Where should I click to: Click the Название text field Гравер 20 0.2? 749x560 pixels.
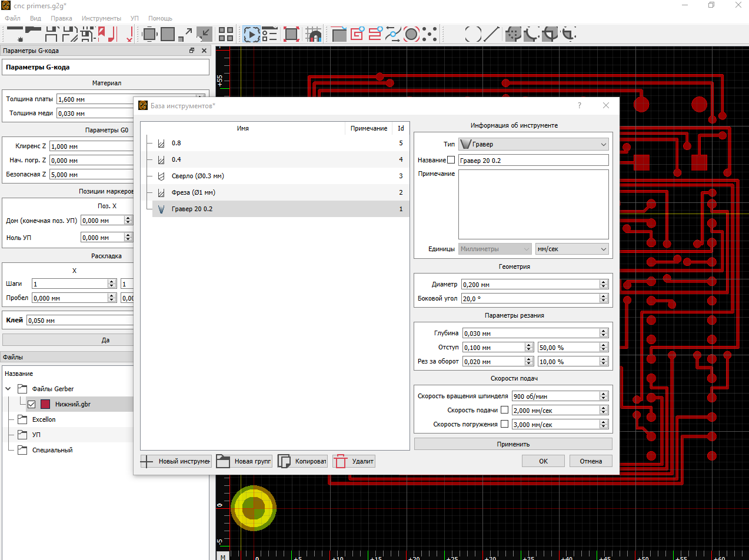pyautogui.click(x=533, y=160)
